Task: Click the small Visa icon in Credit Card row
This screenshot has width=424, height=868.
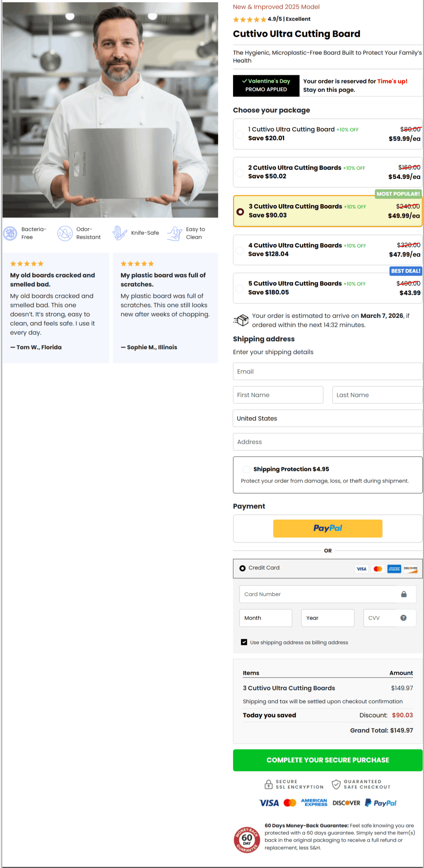Action: 361,569
